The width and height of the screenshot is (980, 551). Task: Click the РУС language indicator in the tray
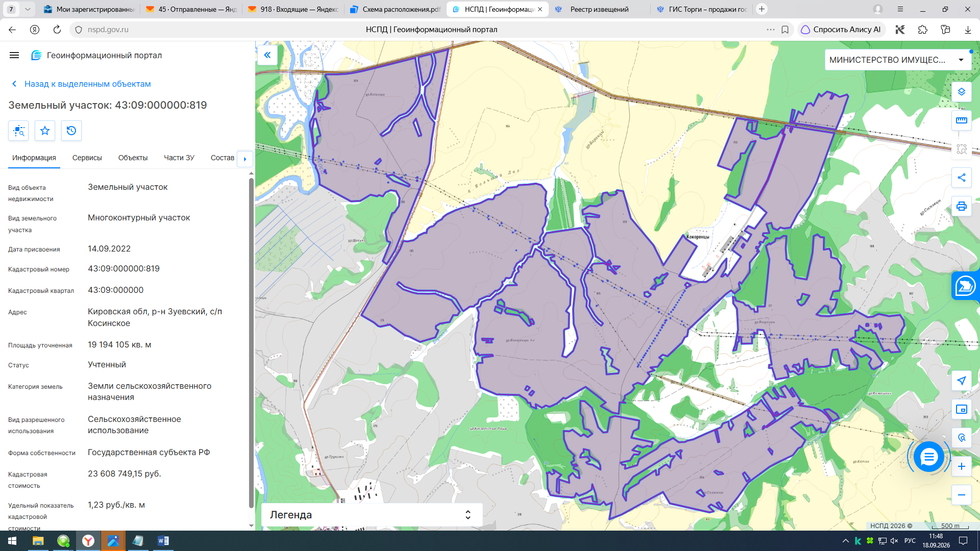point(910,541)
